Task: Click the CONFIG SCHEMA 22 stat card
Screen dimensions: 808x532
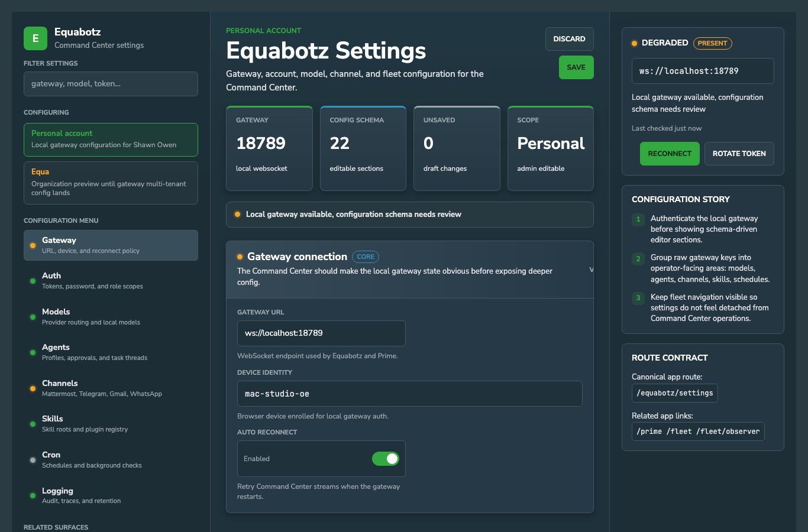Action: coord(363,148)
